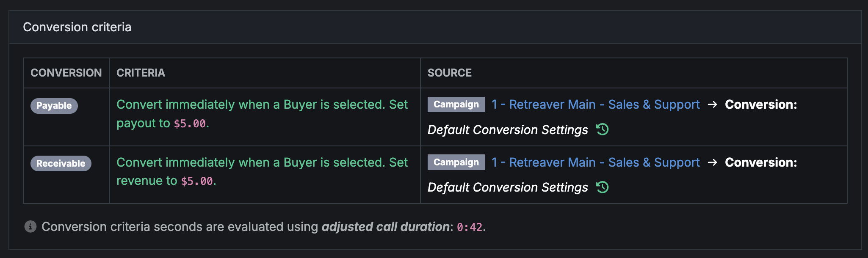The image size is (868, 258).
Task: Open the Retreaver Main campaign link for Payable
Action: 595,104
